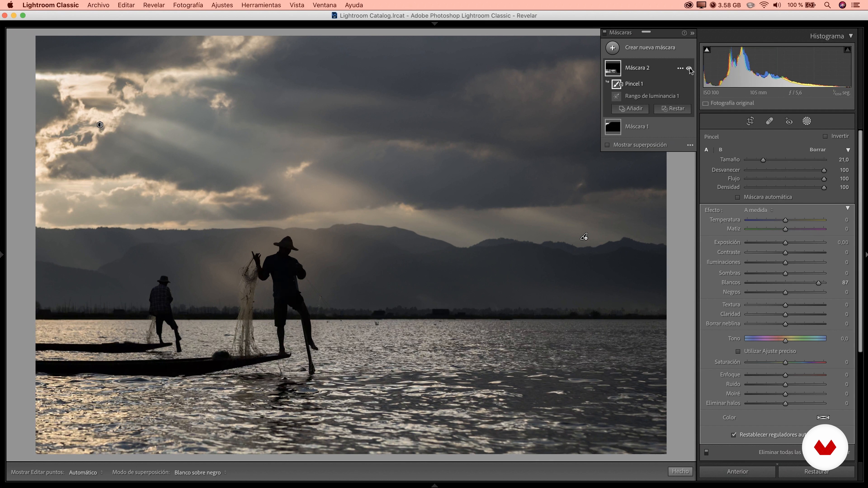Screen dimensions: 868x488
Task: Click the Blancos slider handle
Action: tap(818, 283)
